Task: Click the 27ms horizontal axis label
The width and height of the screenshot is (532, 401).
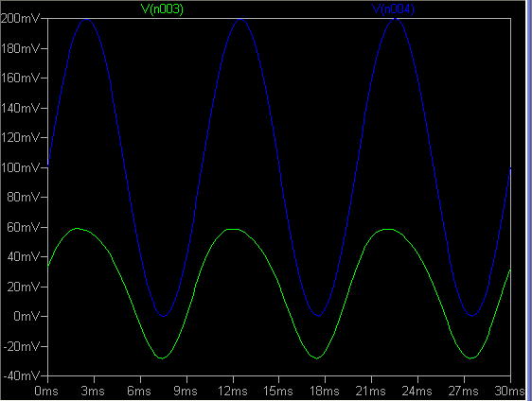Action: click(x=464, y=391)
